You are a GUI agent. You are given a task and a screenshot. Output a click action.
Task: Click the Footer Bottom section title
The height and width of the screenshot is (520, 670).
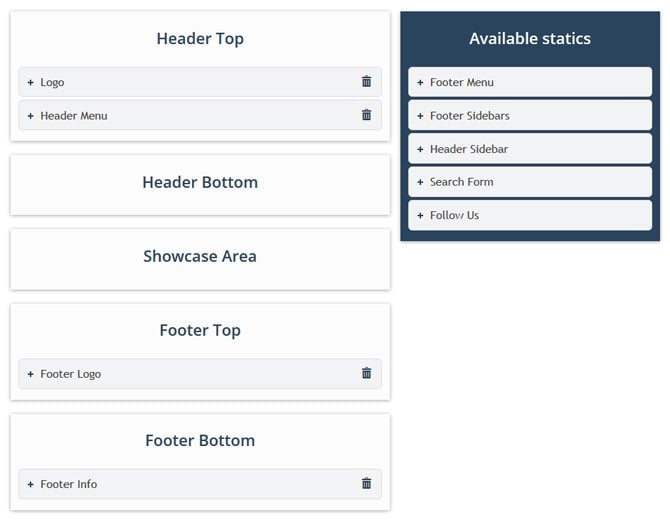(x=200, y=440)
